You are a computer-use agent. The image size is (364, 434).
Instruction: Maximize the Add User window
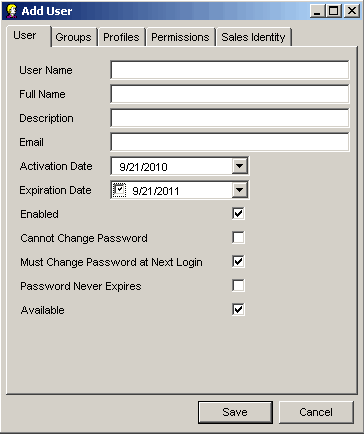coord(334,11)
